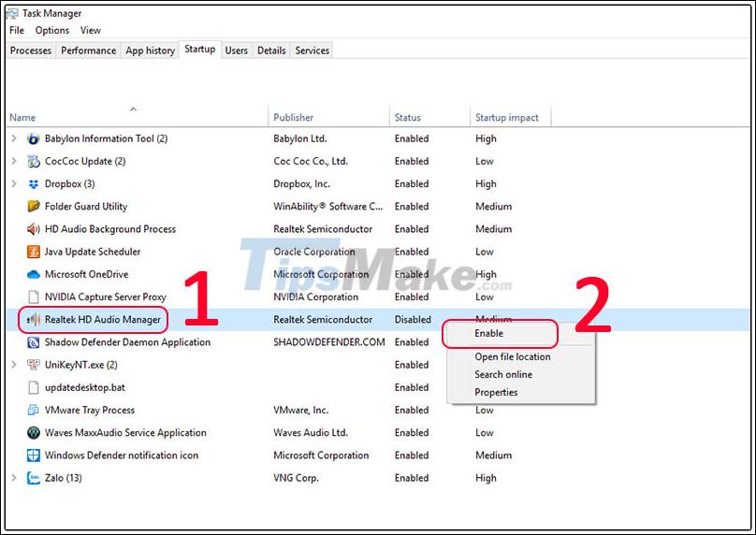
Task: Select Waves MaxxAudio Service Application name
Action: point(125,433)
